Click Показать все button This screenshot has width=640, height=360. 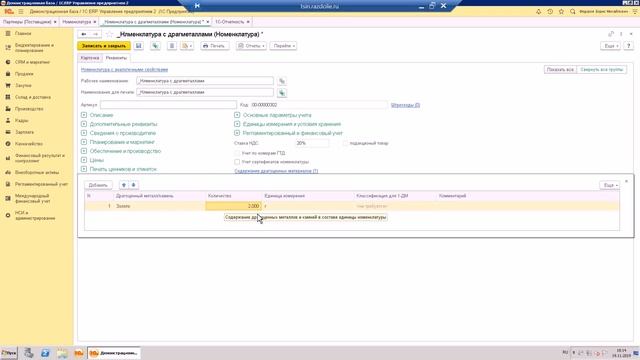click(560, 70)
